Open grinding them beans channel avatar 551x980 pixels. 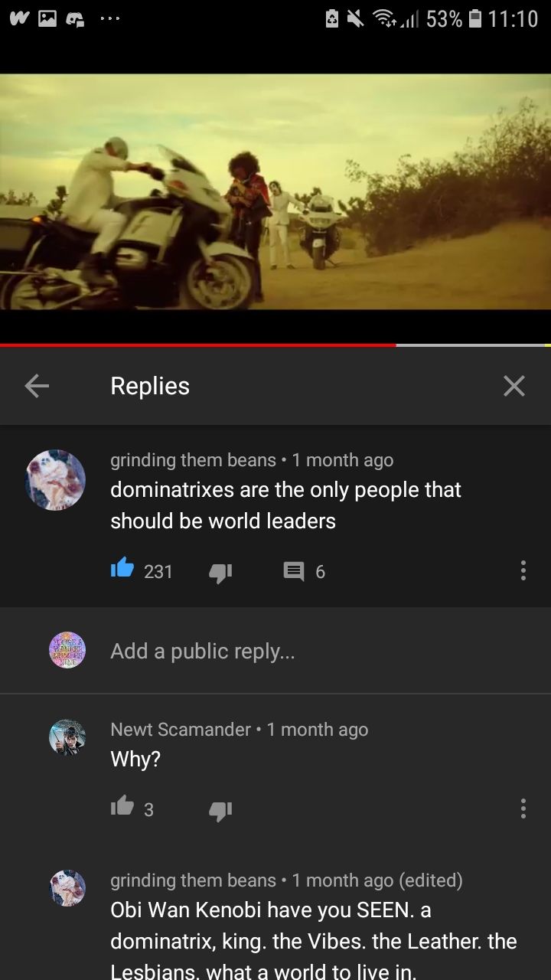(x=56, y=480)
